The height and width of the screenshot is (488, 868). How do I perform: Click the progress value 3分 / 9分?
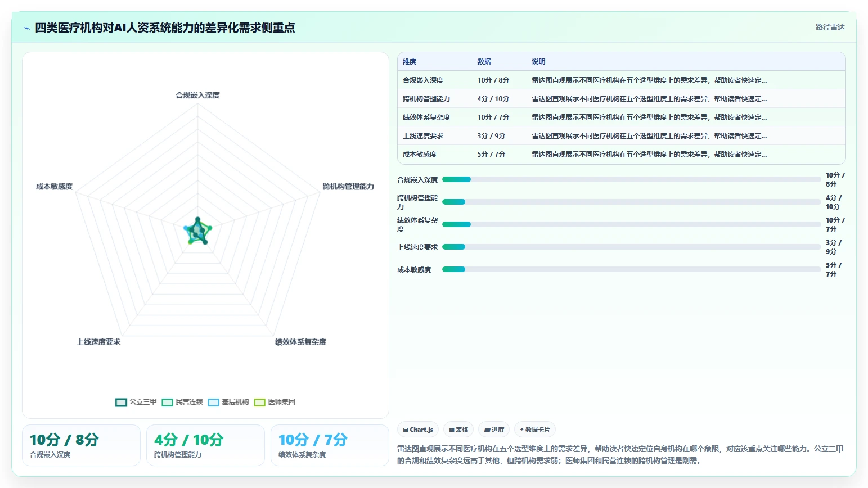coord(834,247)
